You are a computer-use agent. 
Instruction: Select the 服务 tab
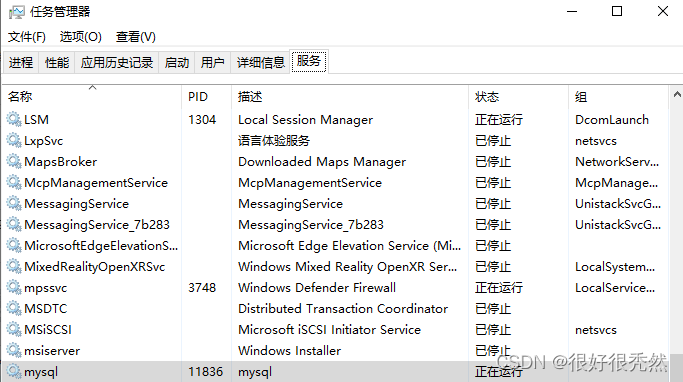[x=309, y=61]
